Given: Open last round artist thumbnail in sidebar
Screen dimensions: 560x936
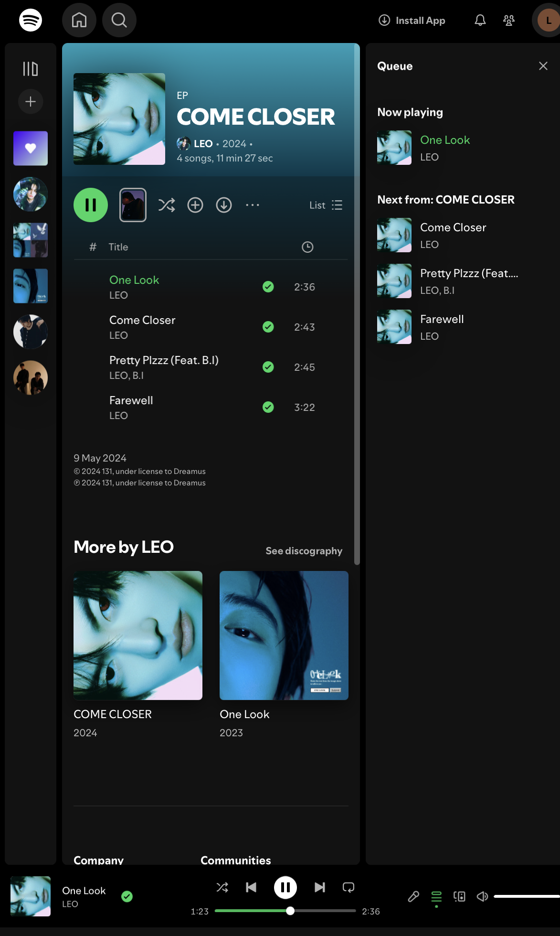Looking at the screenshot, I should point(31,377).
